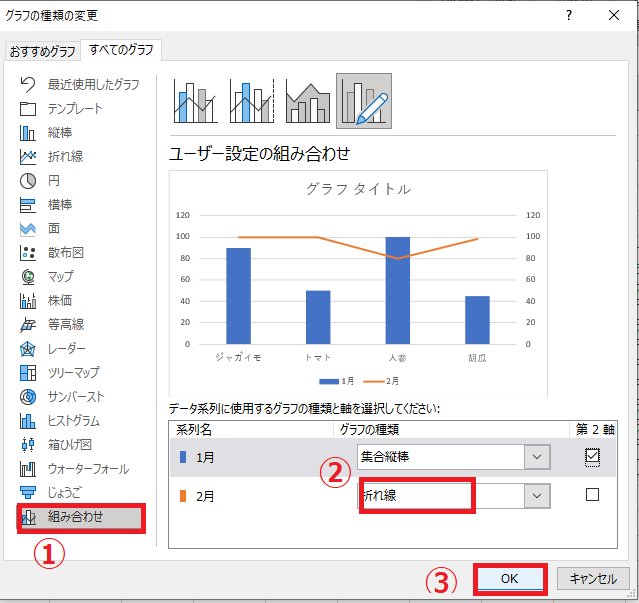The height and width of the screenshot is (603, 639).
Task: Check secondary axis for 2月 series
Action: [592, 495]
